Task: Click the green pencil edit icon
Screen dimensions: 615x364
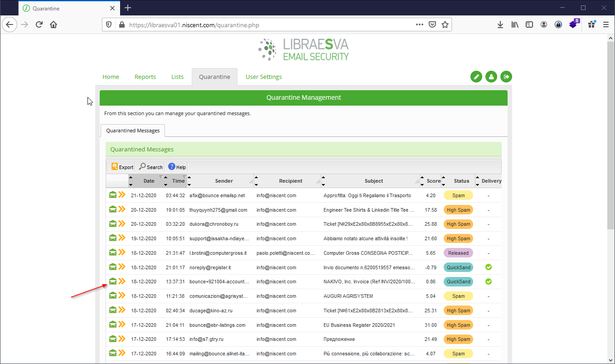Action: tap(476, 77)
